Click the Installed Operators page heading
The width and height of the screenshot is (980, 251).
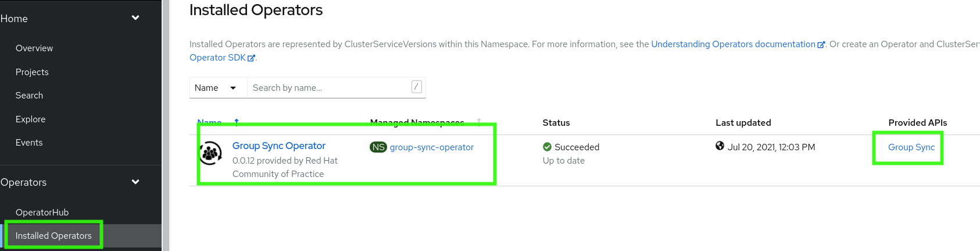(256, 10)
